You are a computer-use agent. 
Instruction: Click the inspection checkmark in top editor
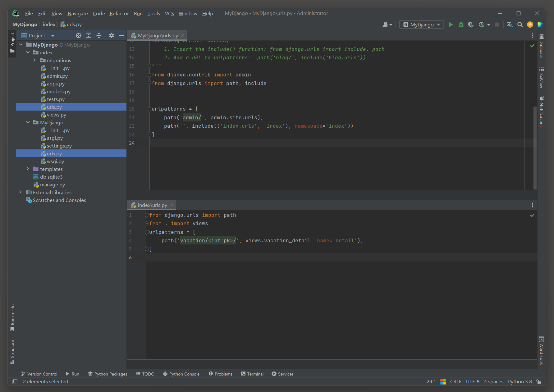tap(532, 46)
